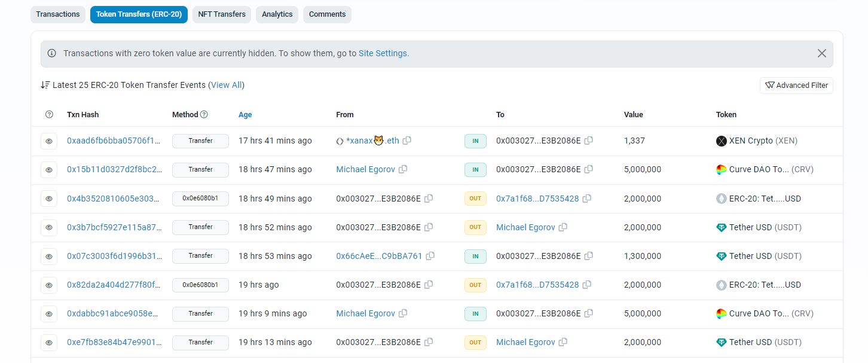Open the Site Settings link
Image resolution: width=868 pixels, height=363 pixels.
click(x=383, y=53)
